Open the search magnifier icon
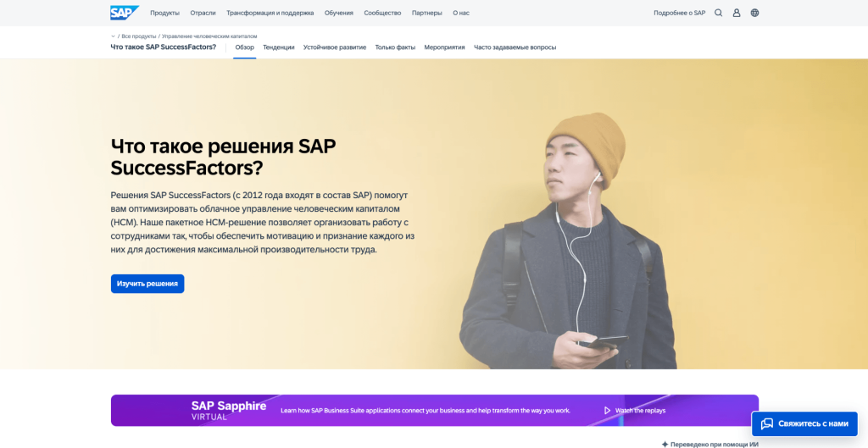Screen dimensions: 868x448 719,13
